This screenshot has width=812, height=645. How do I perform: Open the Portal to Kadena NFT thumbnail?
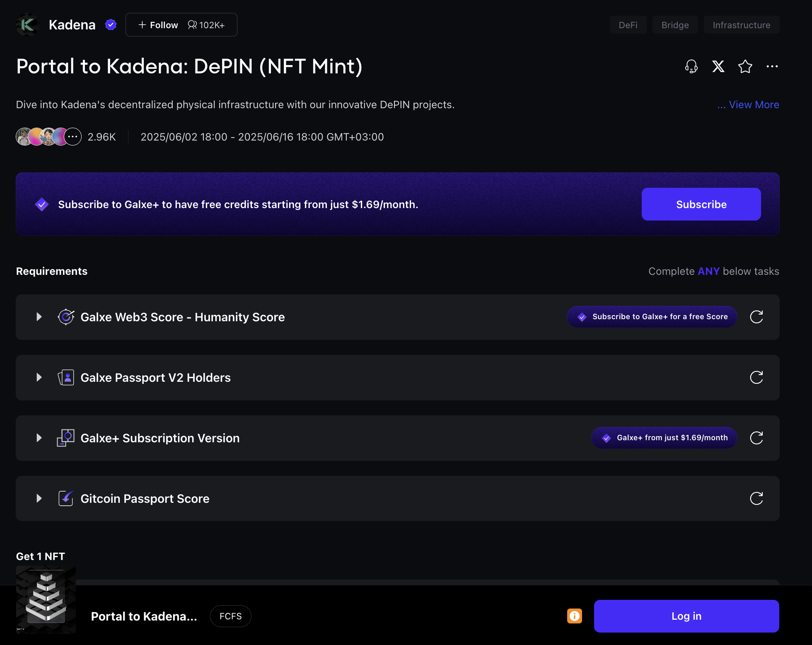pos(46,599)
